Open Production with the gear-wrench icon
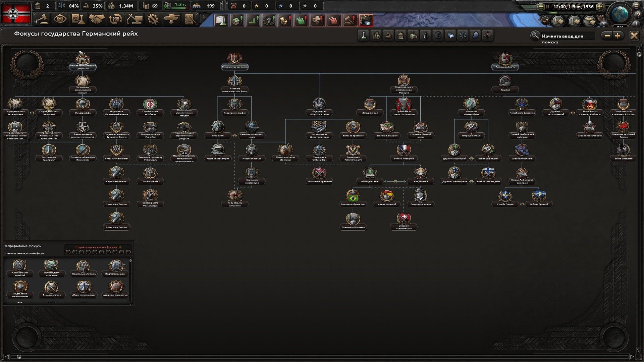 point(153,19)
